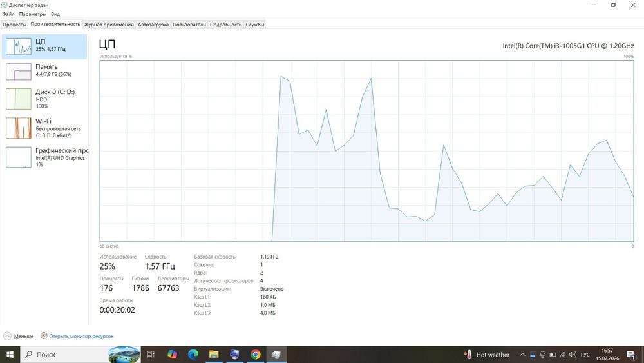Maximize the Task Manager window
The width and height of the screenshot is (644, 363).
coord(613,5)
